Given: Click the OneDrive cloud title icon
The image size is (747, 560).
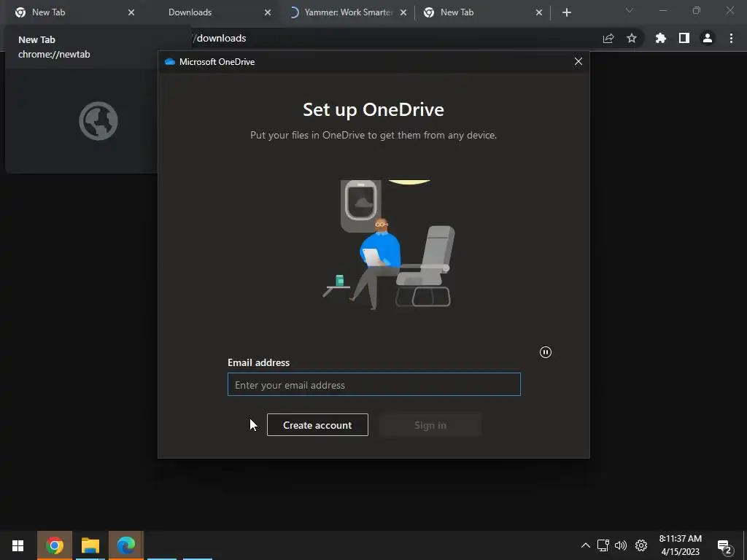Looking at the screenshot, I should point(169,62).
